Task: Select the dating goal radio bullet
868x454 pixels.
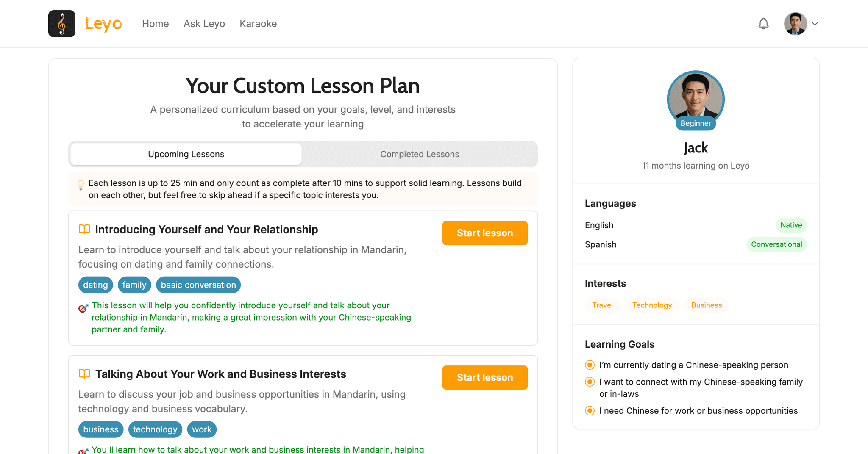Action: tap(590, 365)
